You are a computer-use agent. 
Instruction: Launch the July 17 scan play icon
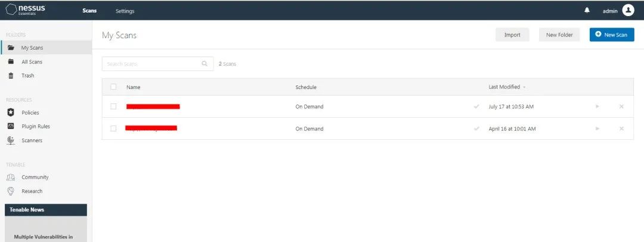[x=597, y=106]
